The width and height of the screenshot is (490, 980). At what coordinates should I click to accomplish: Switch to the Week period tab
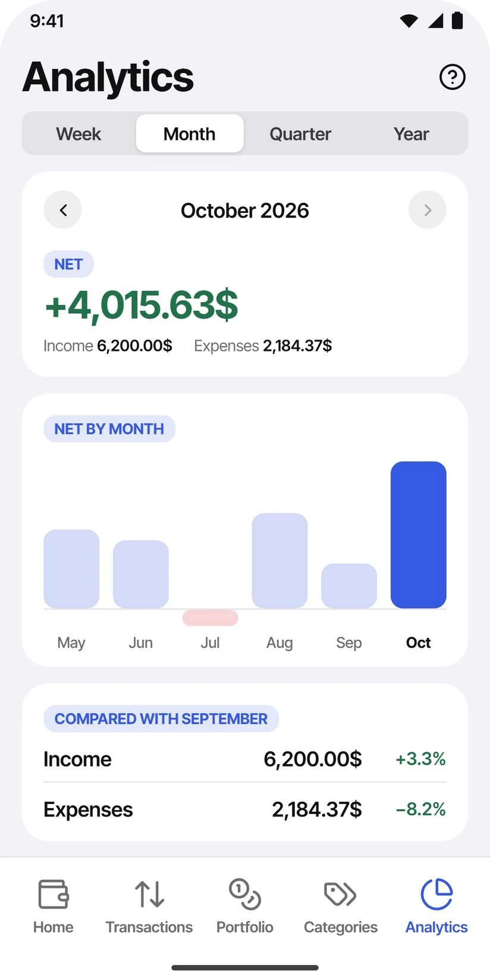pos(78,134)
